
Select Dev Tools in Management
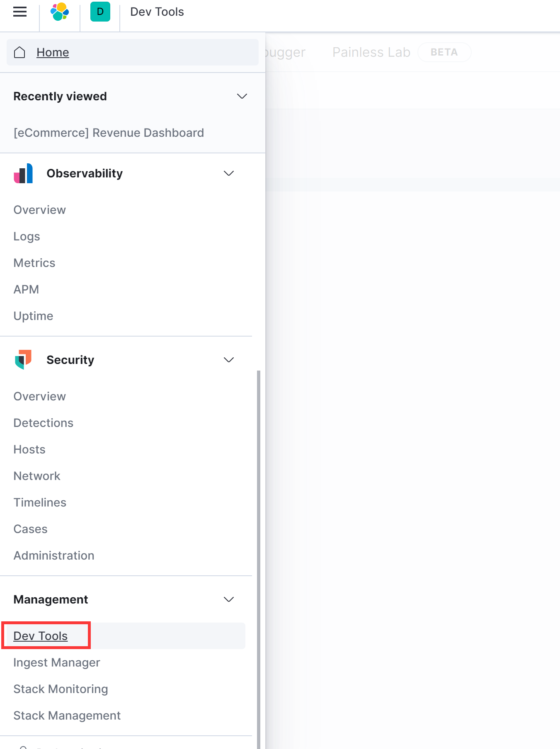[41, 636]
